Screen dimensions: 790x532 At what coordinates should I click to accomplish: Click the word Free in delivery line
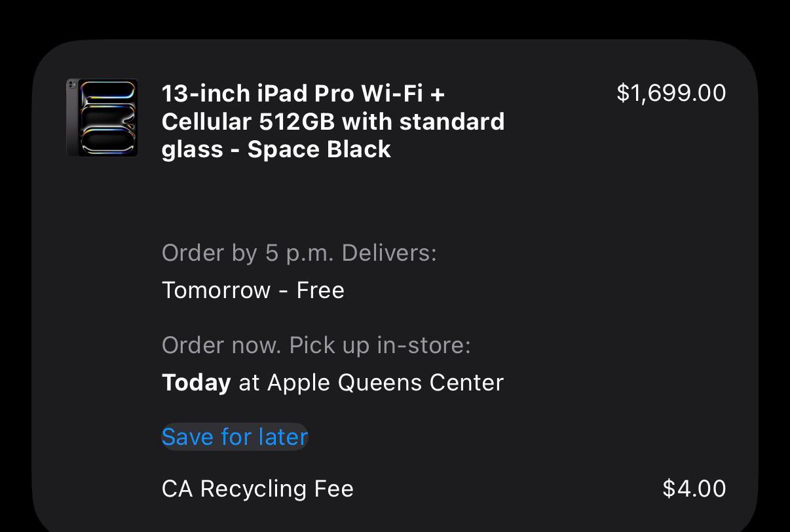coord(320,290)
